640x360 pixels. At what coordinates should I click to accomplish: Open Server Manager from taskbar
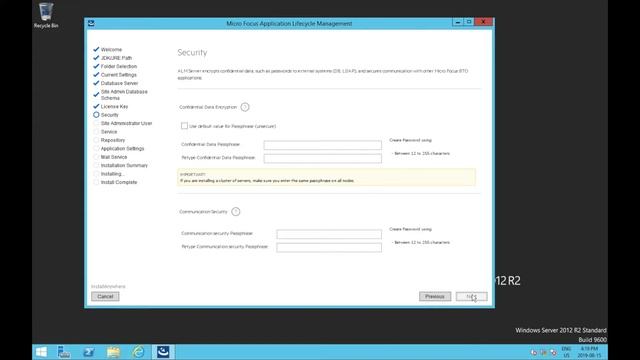point(64,352)
